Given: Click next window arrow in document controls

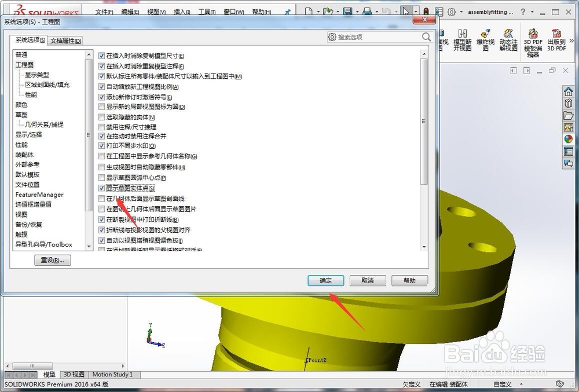Looking at the screenshot, I should (526, 70).
